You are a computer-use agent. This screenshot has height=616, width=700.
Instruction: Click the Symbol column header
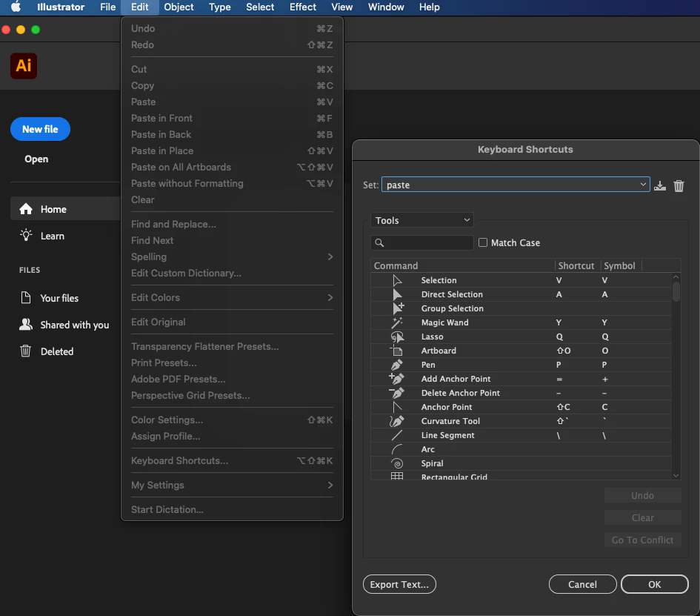(619, 266)
